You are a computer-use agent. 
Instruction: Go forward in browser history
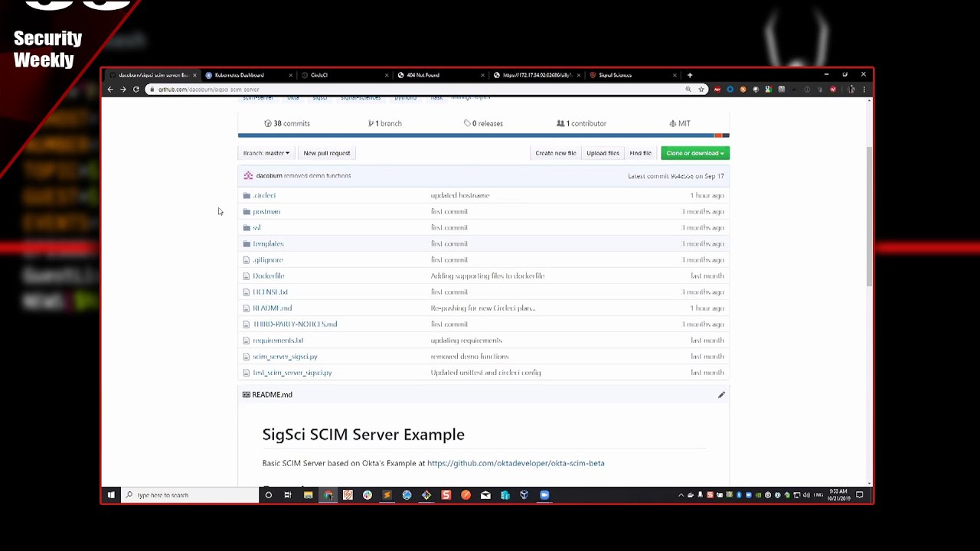tap(122, 90)
